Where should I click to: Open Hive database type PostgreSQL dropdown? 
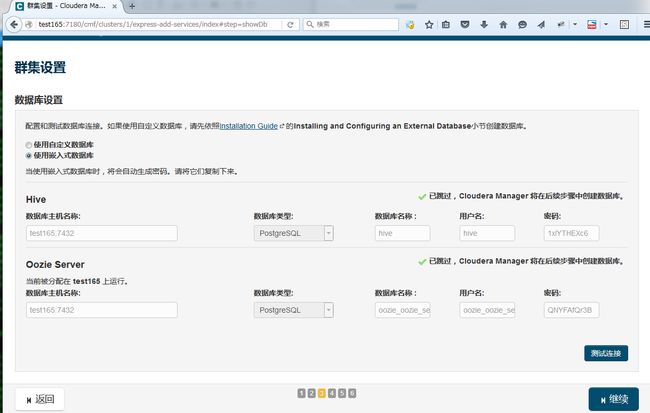coord(293,233)
